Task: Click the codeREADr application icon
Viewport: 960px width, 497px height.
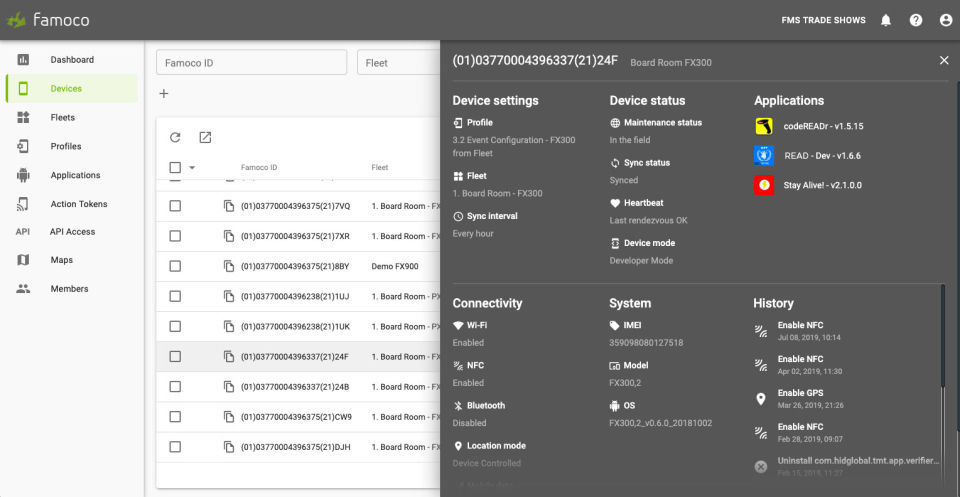Action: click(764, 126)
